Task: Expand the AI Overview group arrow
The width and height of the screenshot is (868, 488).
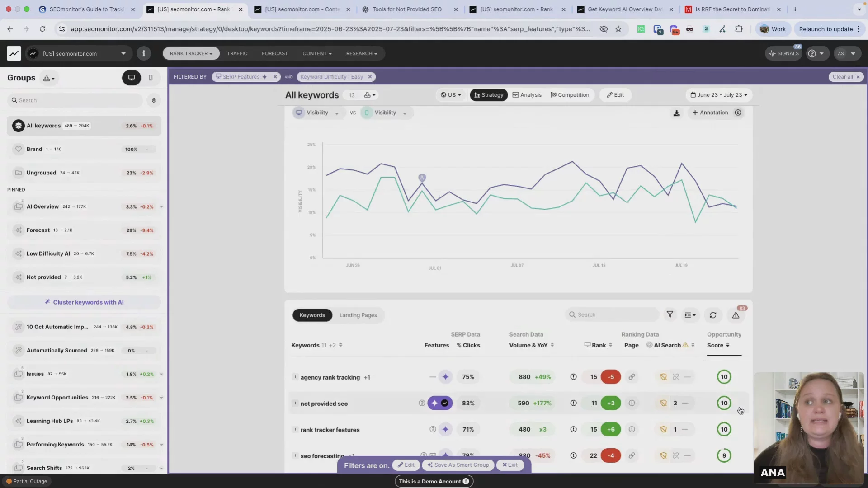Action: [x=161, y=207]
